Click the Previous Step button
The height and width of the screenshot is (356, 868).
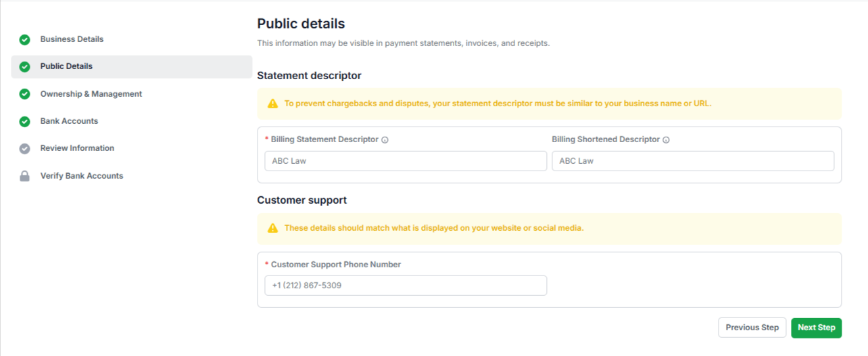click(752, 328)
